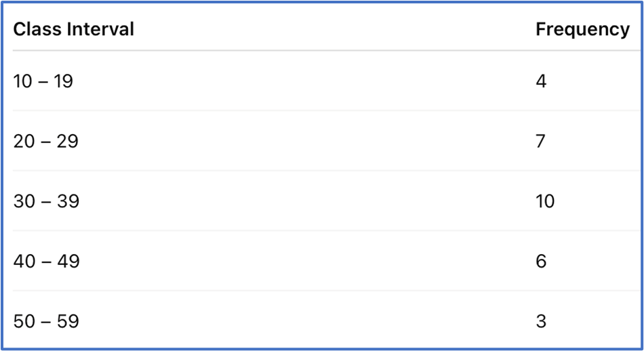Click the frequency value 6
The width and height of the screenshot is (644, 351).
pyautogui.click(x=541, y=261)
